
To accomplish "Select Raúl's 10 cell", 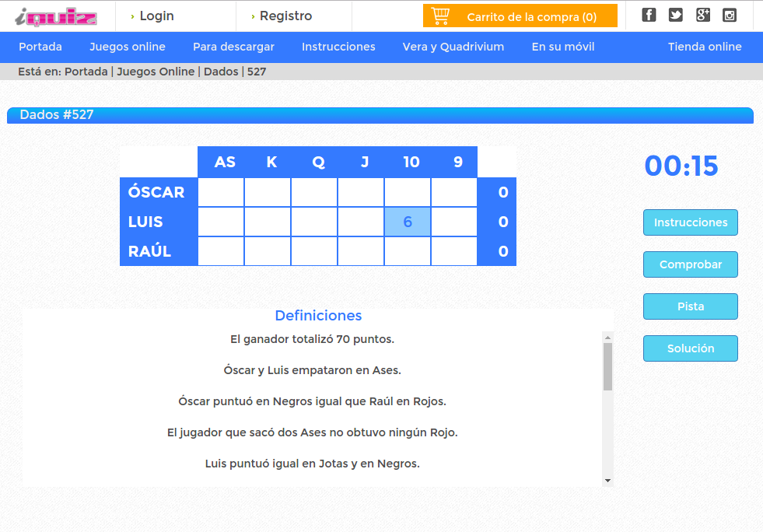I will [408, 251].
